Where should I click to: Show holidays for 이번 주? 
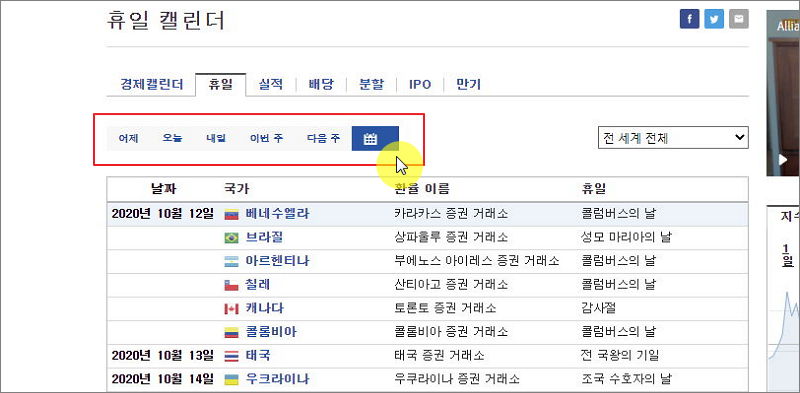(x=267, y=138)
